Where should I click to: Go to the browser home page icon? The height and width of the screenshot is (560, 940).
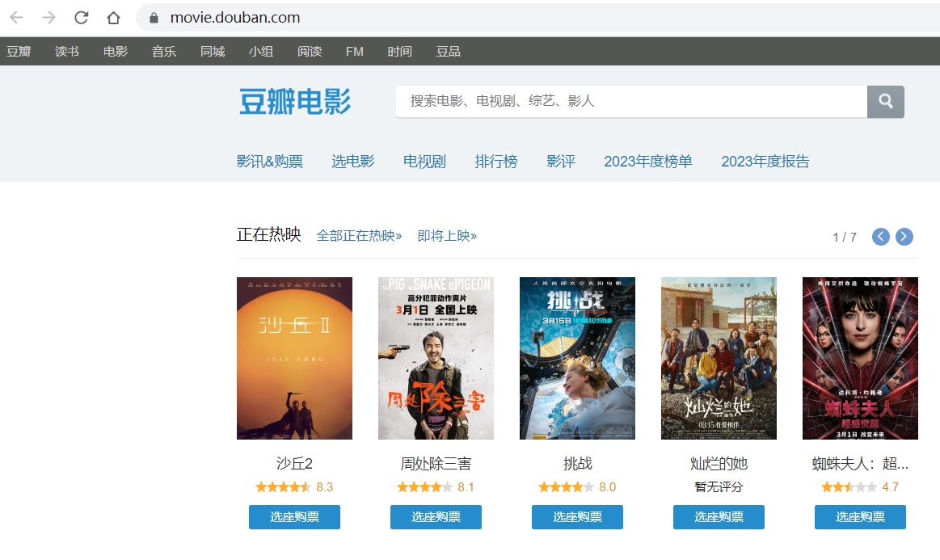tap(113, 18)
